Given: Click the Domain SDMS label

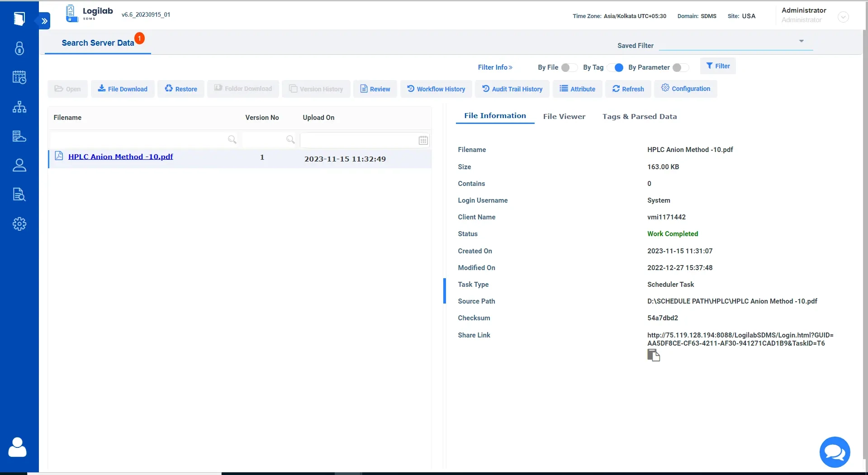Looking at the screenshot, I should tap(697, 16).
